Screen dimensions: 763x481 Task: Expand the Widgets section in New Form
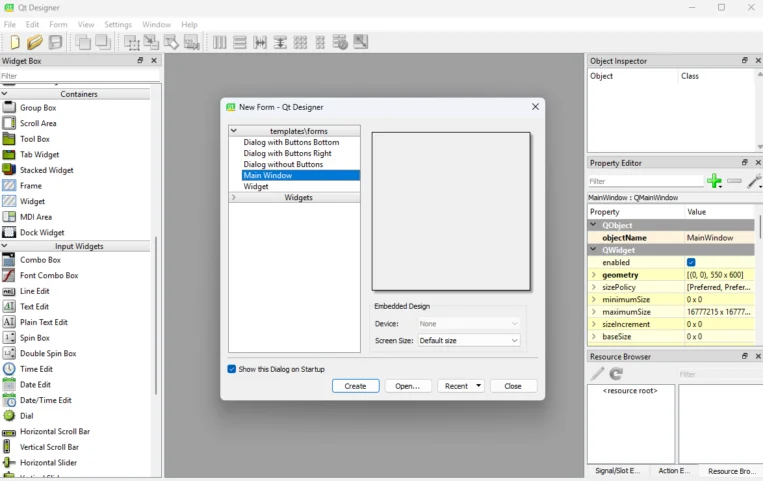point(234,197)
